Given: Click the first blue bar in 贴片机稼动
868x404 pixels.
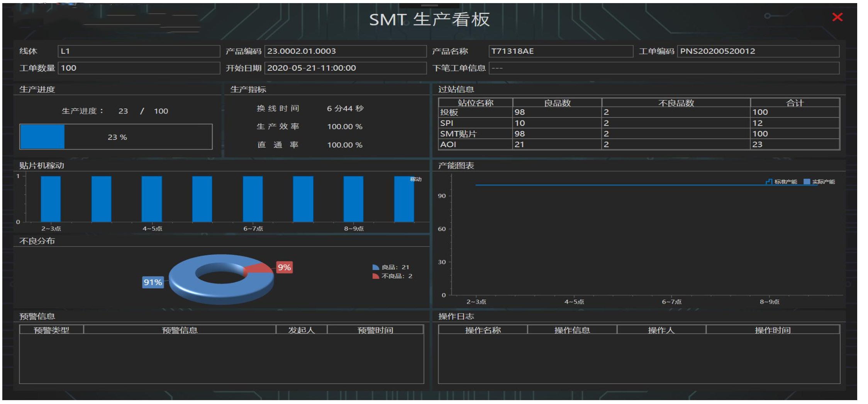Looking at the screenshot, I should 51,199.
